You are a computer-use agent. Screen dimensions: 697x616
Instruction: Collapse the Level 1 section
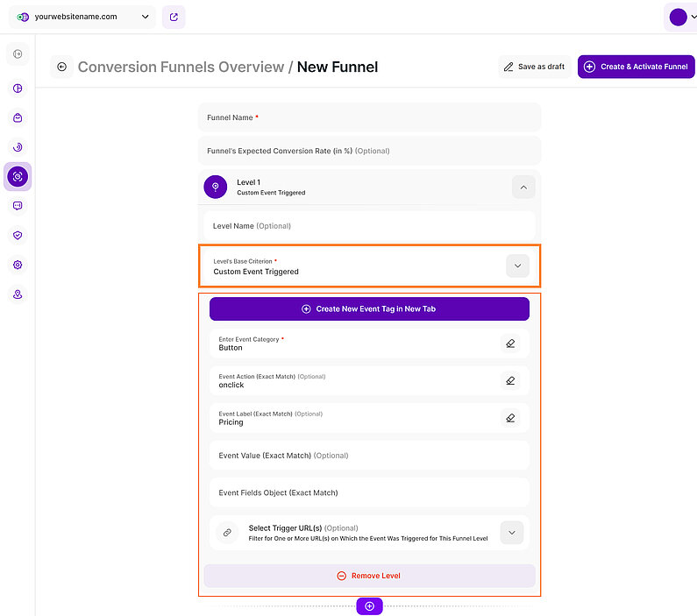coord(523,187)
